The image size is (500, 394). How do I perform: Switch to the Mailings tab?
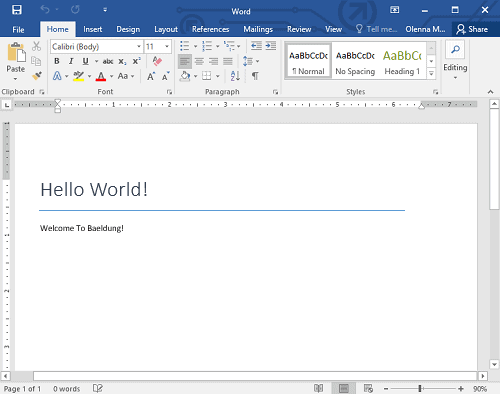pyautogui.click(x=258, y=30)
